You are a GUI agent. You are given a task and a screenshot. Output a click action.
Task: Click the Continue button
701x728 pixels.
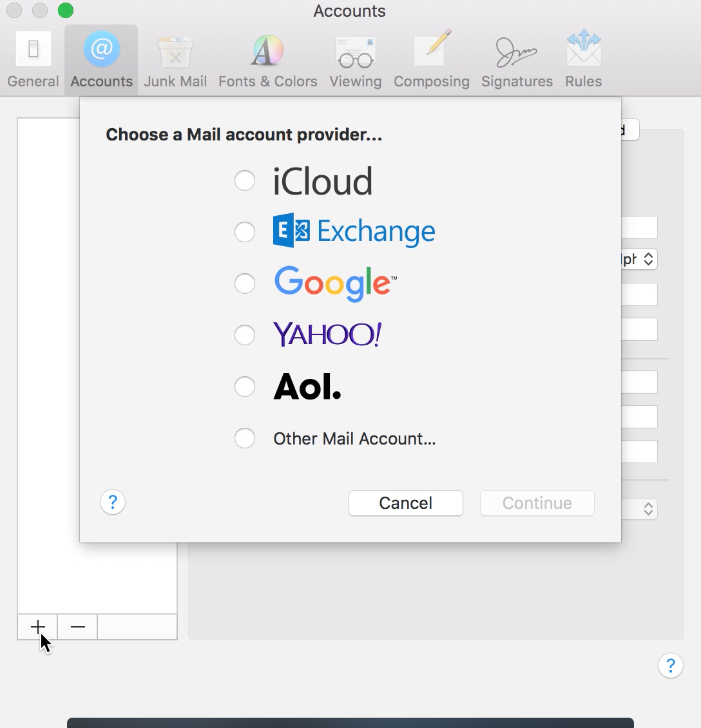pyautogui.click(x=537, y=503)
